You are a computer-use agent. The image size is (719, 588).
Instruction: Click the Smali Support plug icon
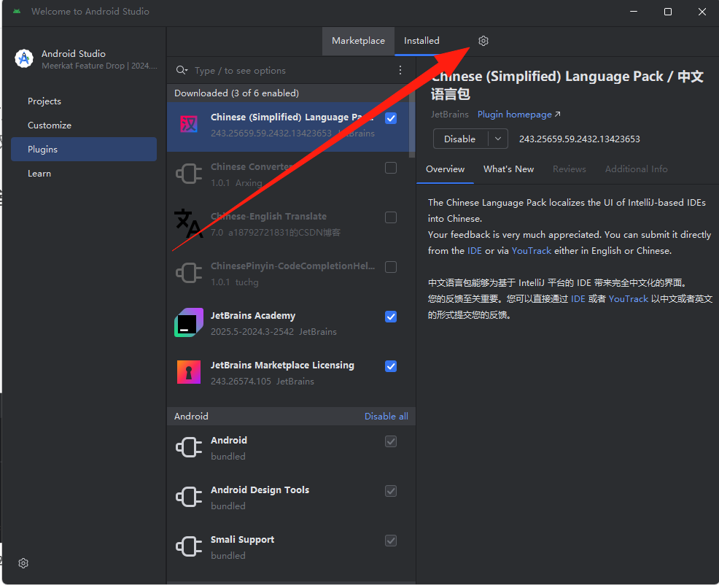(188, 546)
